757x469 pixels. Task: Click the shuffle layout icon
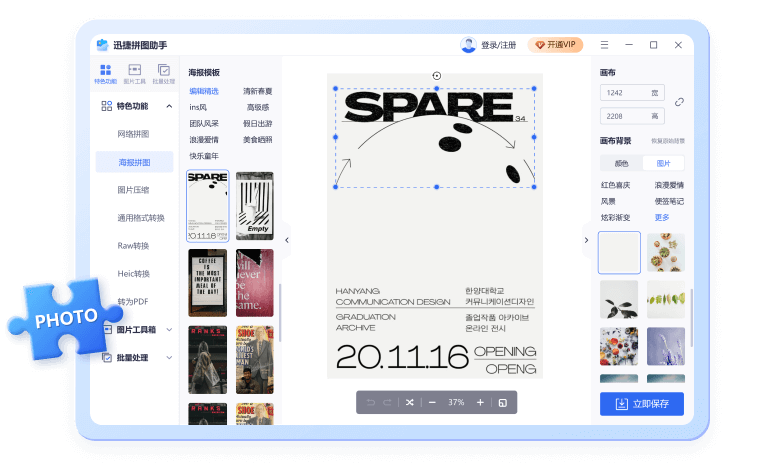click(410, 402)
